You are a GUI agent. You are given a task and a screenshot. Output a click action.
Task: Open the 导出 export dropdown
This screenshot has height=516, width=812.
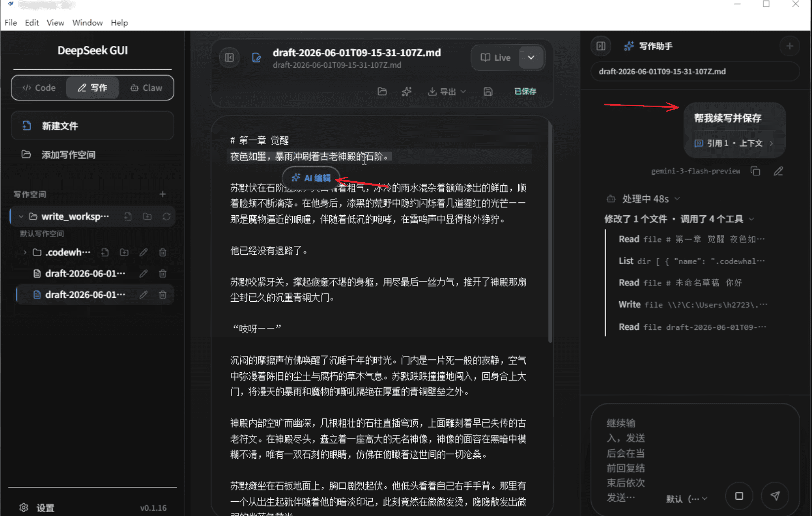[447, 91]
